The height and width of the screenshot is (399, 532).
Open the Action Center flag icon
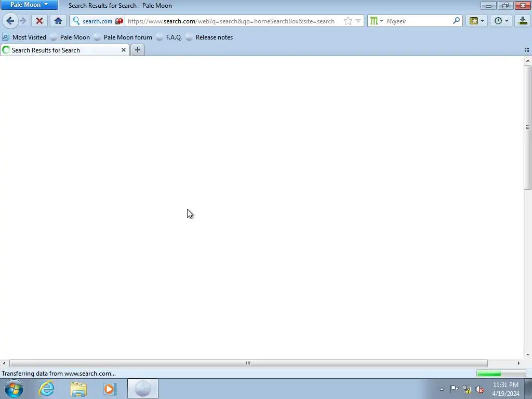tap(454, 389)
